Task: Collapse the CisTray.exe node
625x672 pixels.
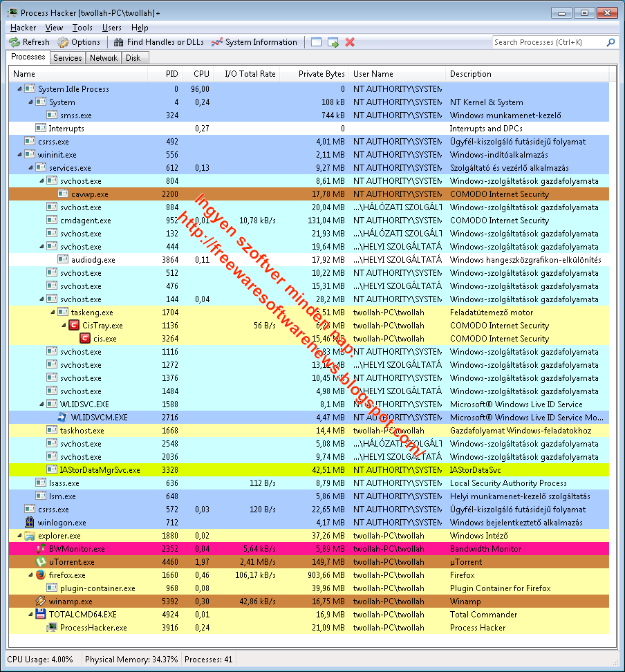Action: [x=64, y=326]
